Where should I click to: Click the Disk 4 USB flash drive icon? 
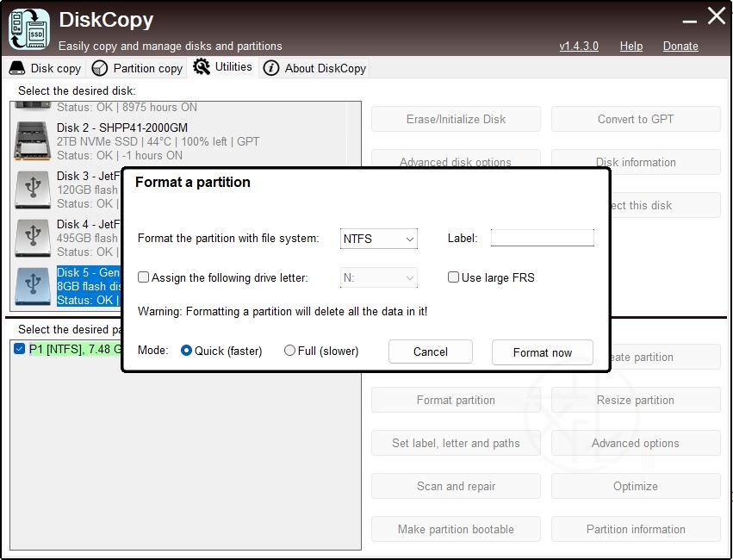click(32, 238)
